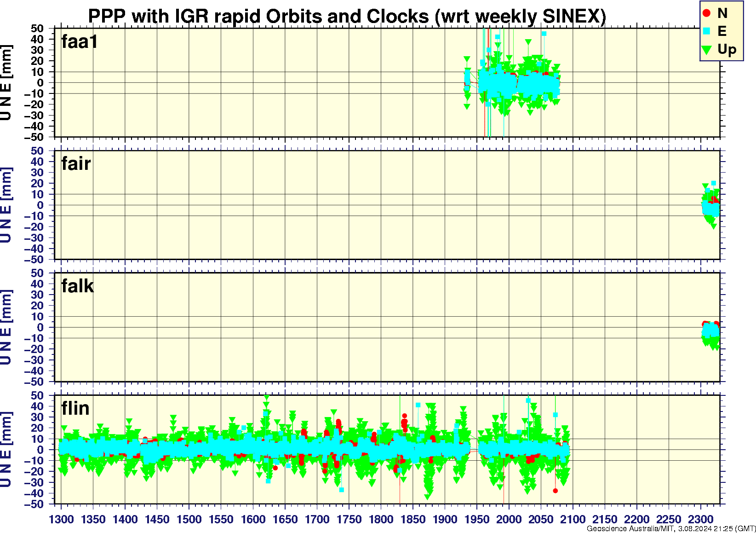The width and height of the screenshot is (756, 533).
Task: Click the faa1 panel y-axis value "−50"
Action: (34, 137)
